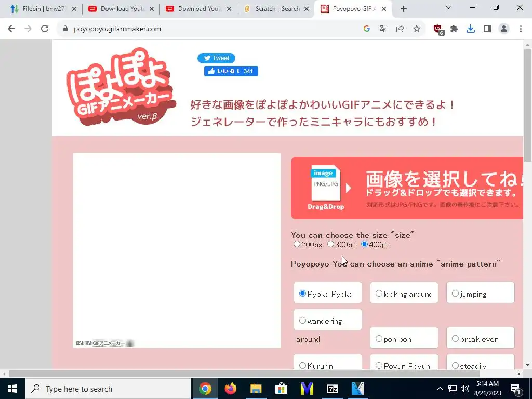Open 7-Zip from the taskbar
This screenshot has width=532, height=399.
pyautogui.click(x=332, y=389)
